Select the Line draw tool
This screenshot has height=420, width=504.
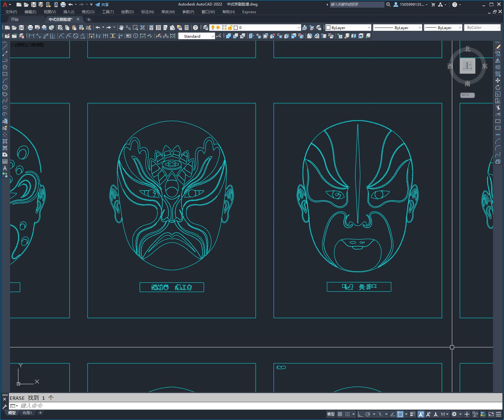point(5,47)
